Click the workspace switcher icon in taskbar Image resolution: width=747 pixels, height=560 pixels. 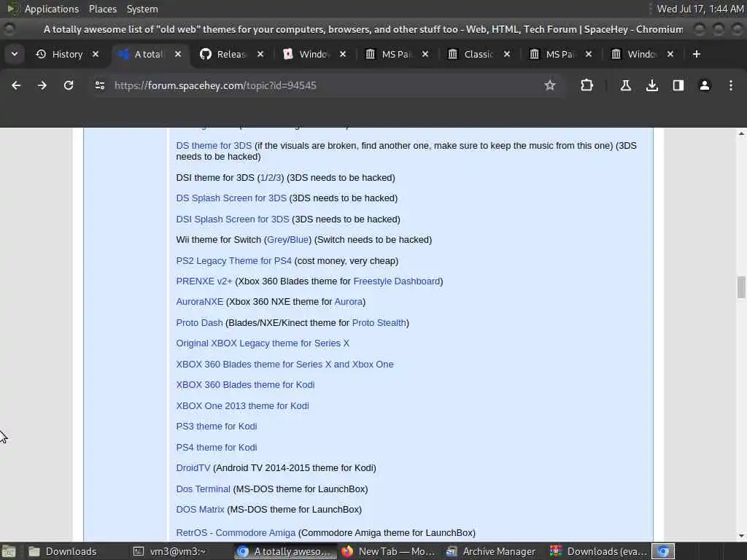(663, 551)
